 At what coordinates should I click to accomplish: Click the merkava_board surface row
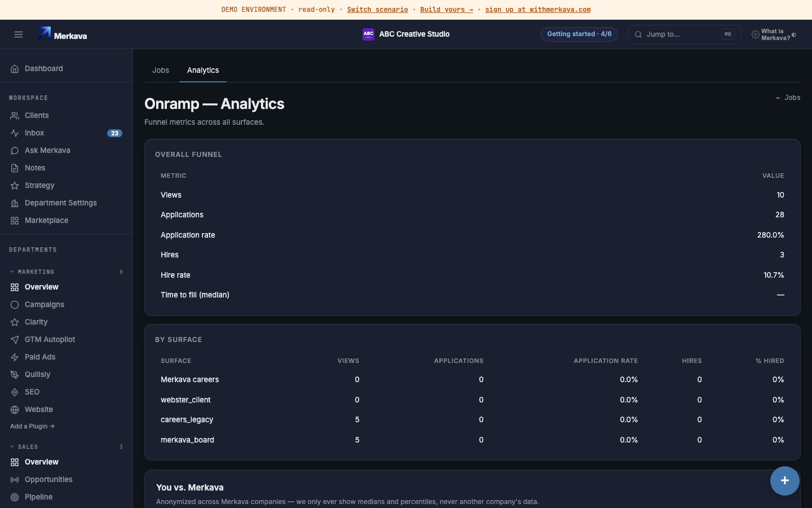pos(473,440)
